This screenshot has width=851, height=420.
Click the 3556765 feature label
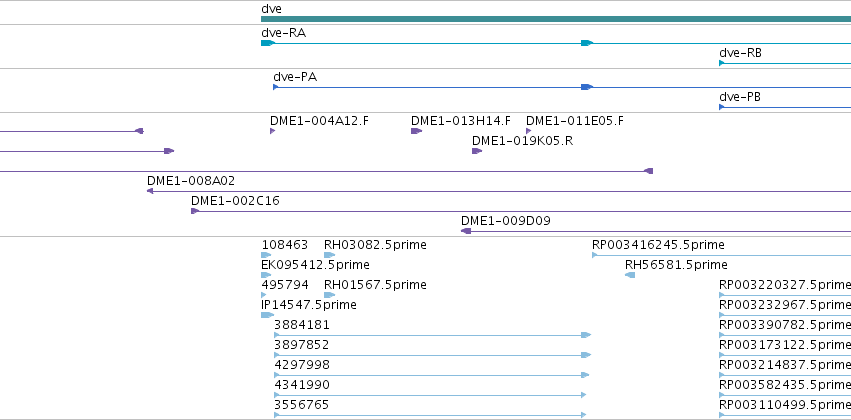pyautogui.click(x=302, y=405)
